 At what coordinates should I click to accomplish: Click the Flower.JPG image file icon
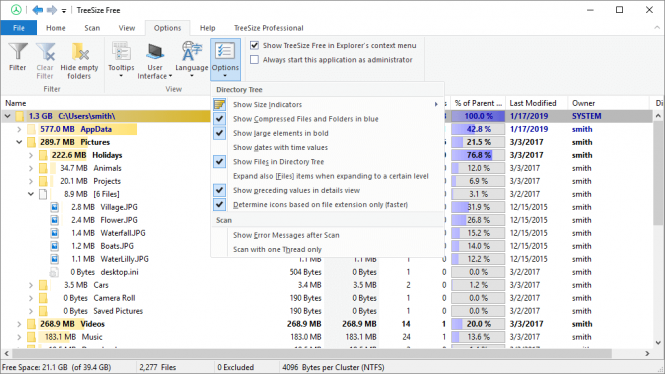coord(54,220)
